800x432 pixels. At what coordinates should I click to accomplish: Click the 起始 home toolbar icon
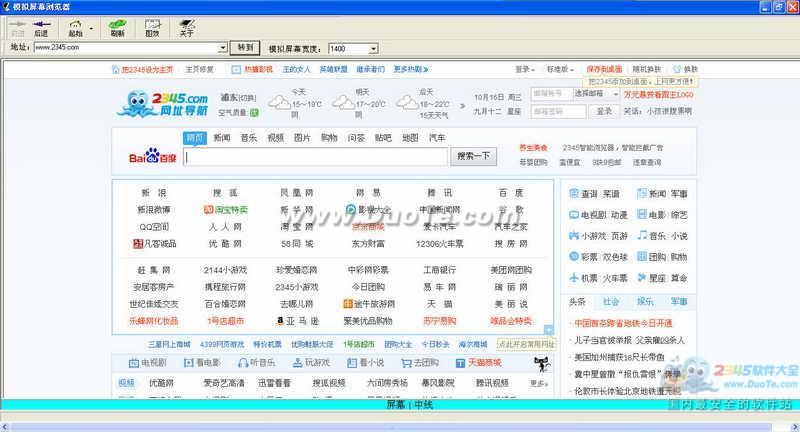click(75, 23)
